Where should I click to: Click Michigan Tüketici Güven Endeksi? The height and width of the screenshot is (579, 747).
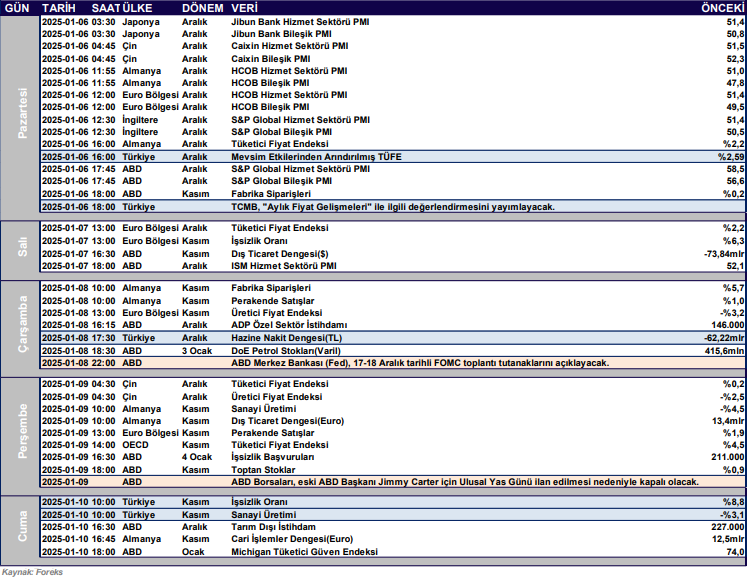pyautogui.click(x=304, y=552)
